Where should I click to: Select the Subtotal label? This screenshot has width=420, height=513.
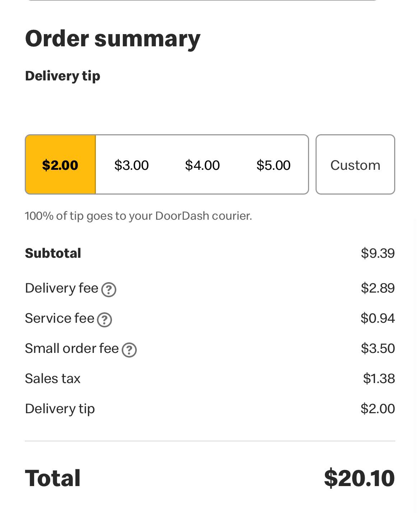[x=53, y=253]
